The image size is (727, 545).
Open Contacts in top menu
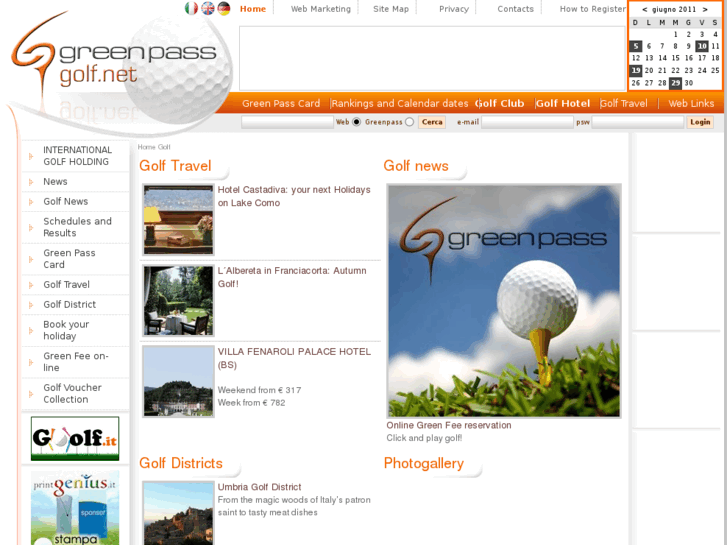pos(516,9)
